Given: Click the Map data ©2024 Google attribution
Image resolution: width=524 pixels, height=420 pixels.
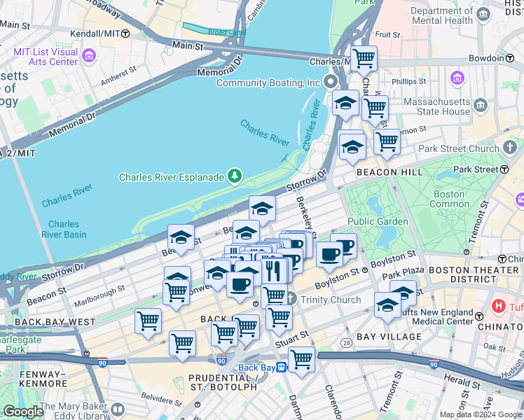Looking at the screenshot, I should [x=481, y=414].
